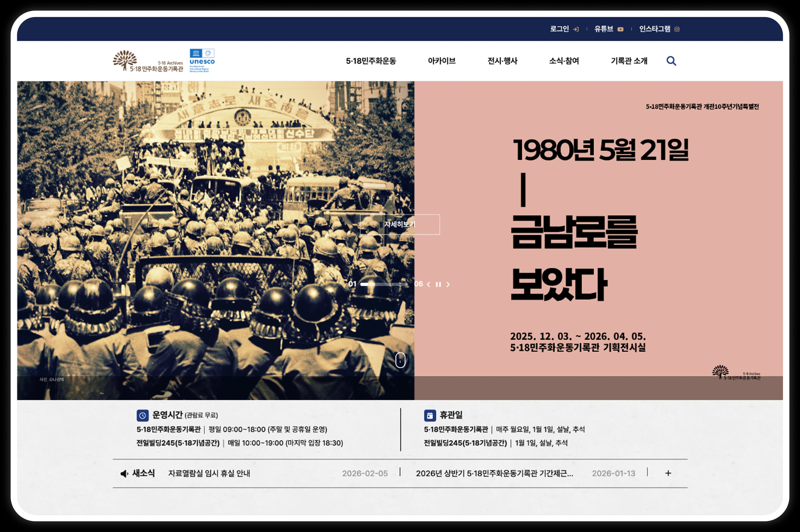Click the 새소식 heading

[143, 473]
